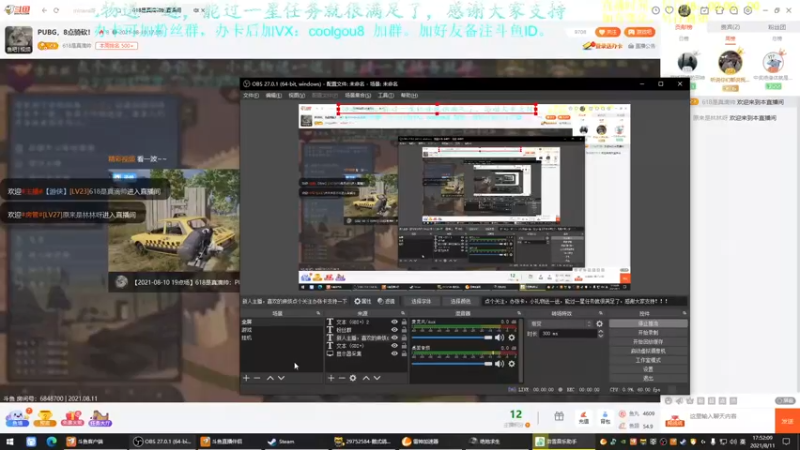Refresh the Douyu page
This screenshot has width=800, height=450.
56,10
